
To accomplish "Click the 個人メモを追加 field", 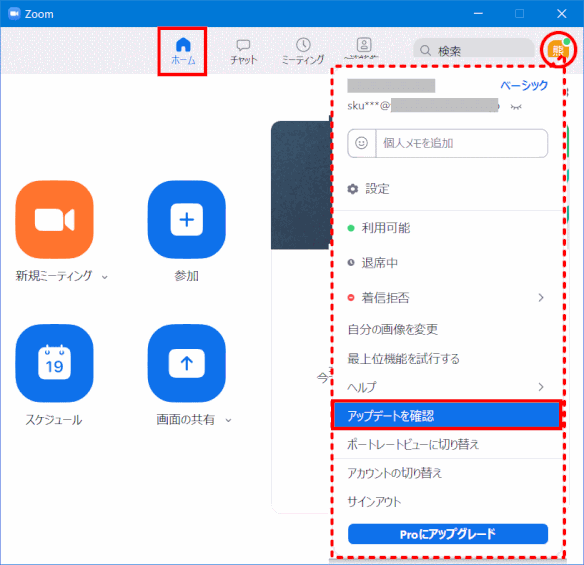I will (x=462, y=143).
